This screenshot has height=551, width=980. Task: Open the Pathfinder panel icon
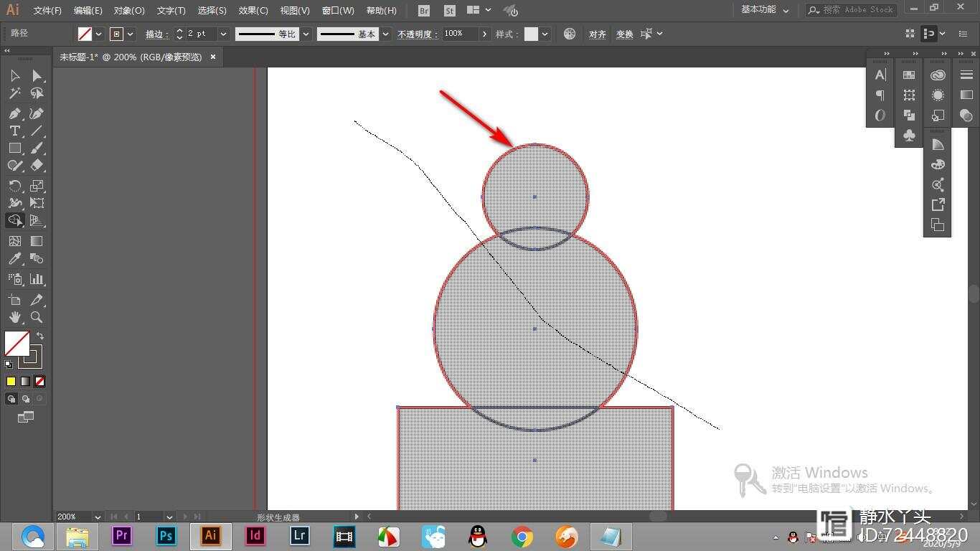(909, 115)
